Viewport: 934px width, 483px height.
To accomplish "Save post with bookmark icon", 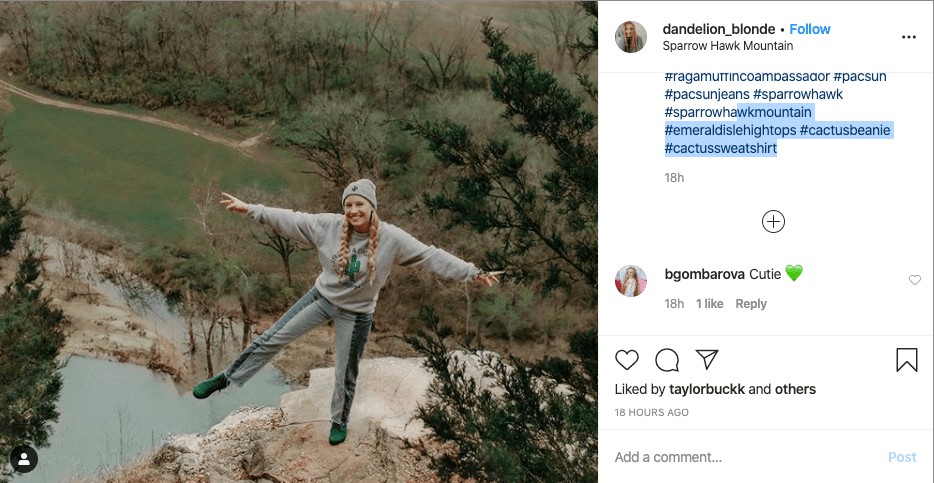I will [907, 360].
